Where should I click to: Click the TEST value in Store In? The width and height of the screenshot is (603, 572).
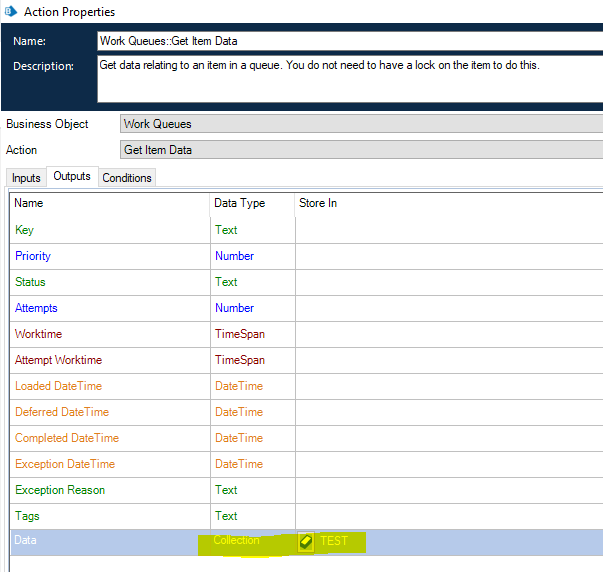(x=334, y=541)
